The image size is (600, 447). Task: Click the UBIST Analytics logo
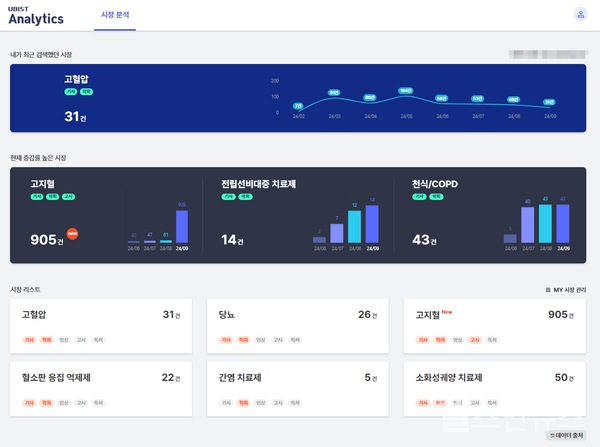click(x=35, y=15)
